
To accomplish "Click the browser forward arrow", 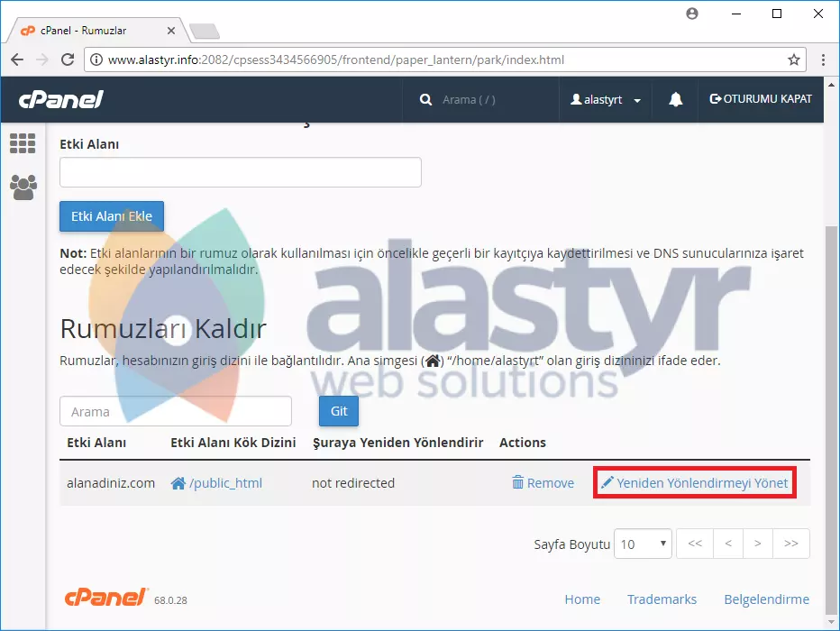I will click(x=41, y=59).
